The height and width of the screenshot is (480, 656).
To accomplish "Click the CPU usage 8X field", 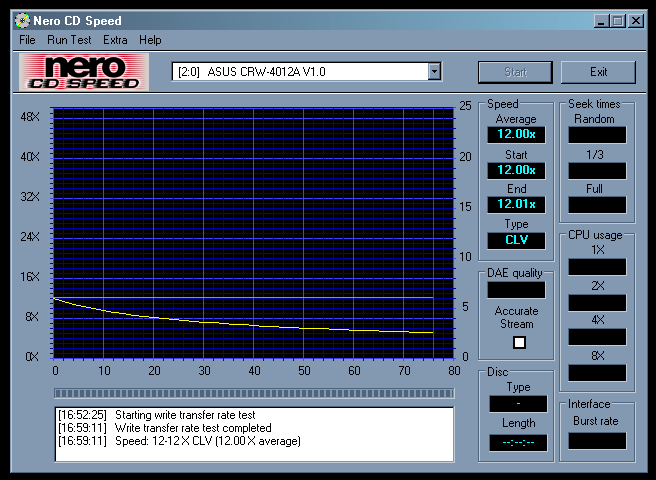I will [x=597, y=372].
